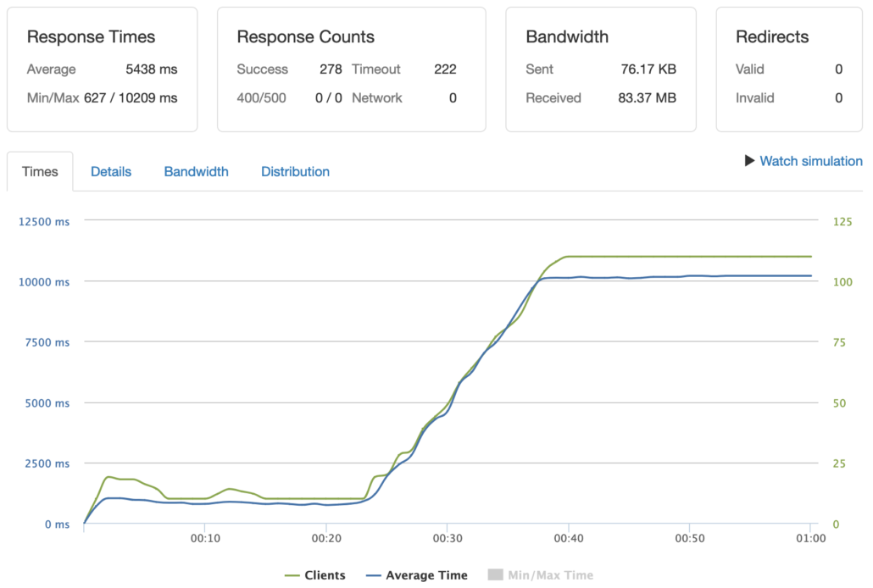
Task: Click the Timeout count value 222
Action: [x=445, y=69]
